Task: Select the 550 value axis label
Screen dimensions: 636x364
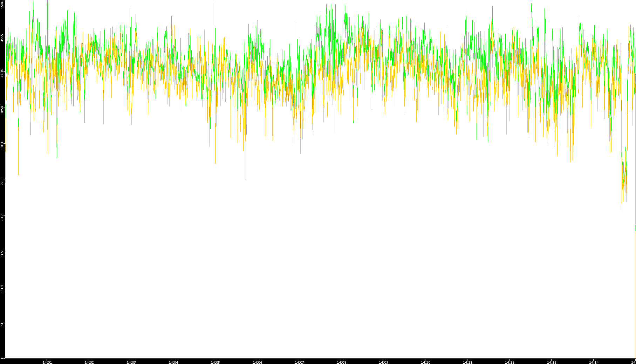Action: click(x=2, y=325)
